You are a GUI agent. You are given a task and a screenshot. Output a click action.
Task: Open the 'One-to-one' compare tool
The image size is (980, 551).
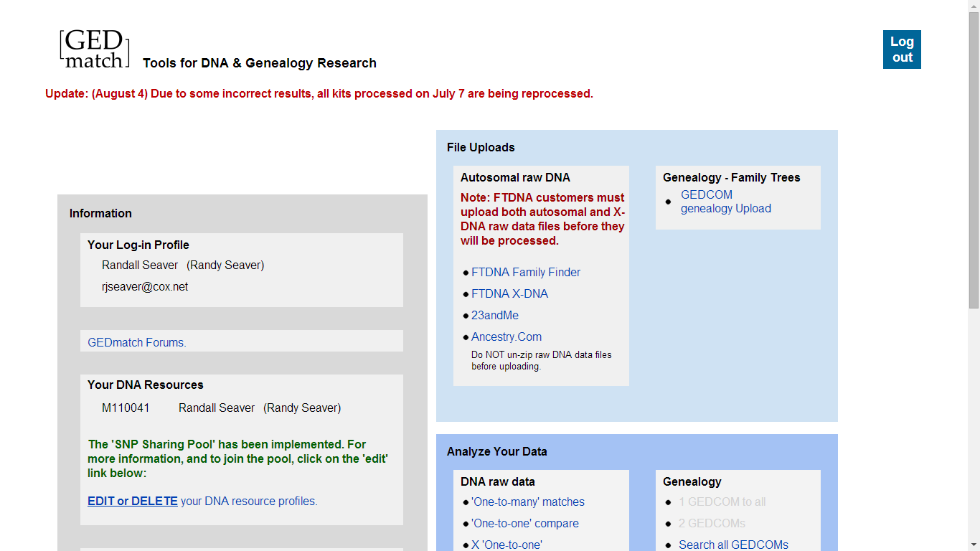coord(525,523)
